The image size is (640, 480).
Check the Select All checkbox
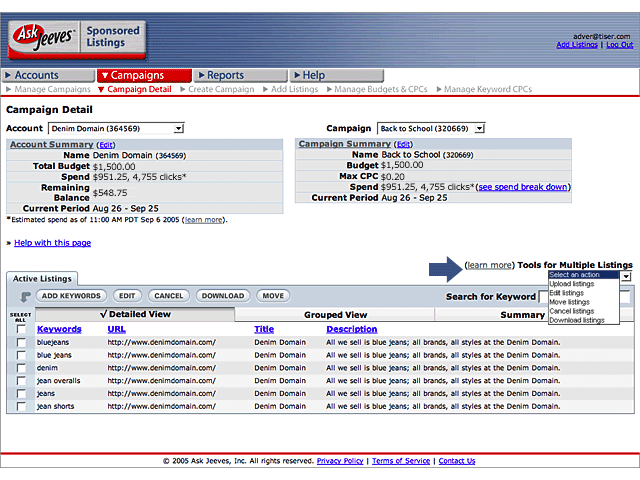click(21, 329)
